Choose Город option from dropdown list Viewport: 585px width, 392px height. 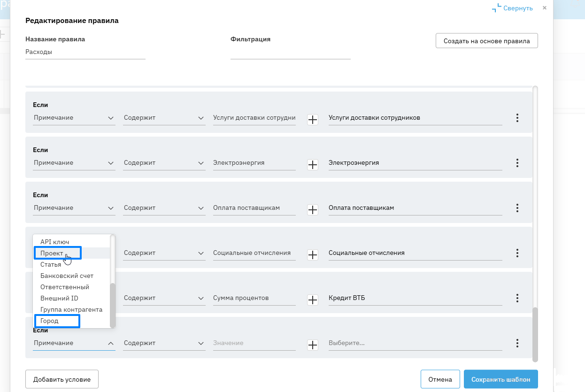[50, 321]
